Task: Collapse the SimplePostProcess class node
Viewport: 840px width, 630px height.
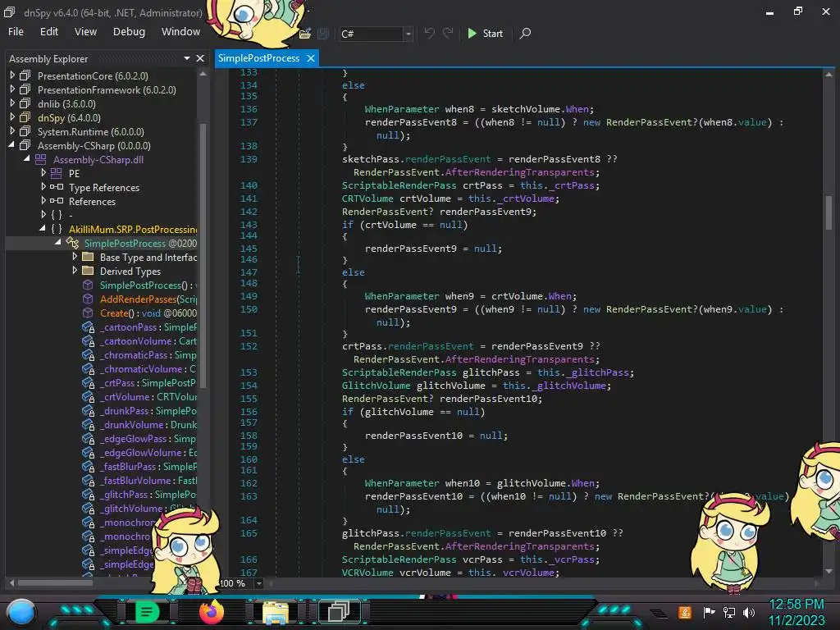Action: (58, 243)
